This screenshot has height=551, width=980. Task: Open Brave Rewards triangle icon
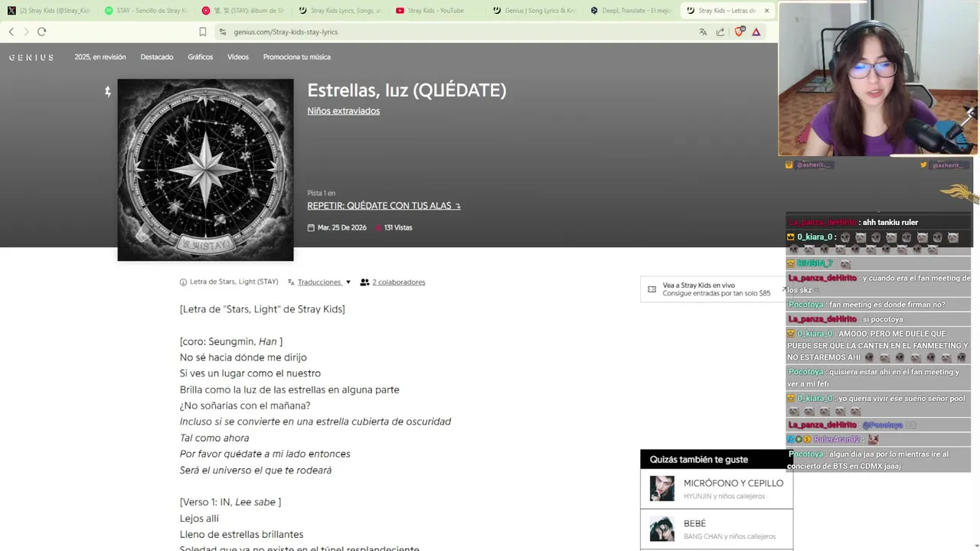pyautogui.click(x=756, y=32)
